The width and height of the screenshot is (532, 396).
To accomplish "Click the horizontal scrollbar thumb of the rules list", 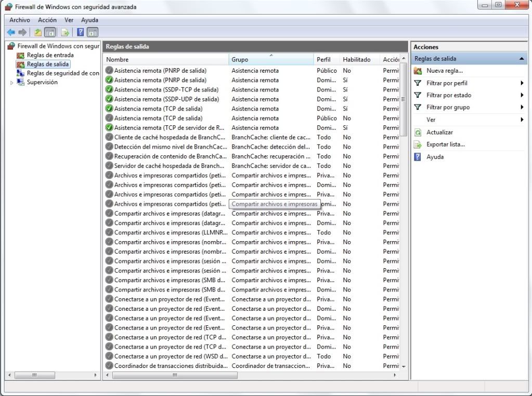I will (175, 375).
